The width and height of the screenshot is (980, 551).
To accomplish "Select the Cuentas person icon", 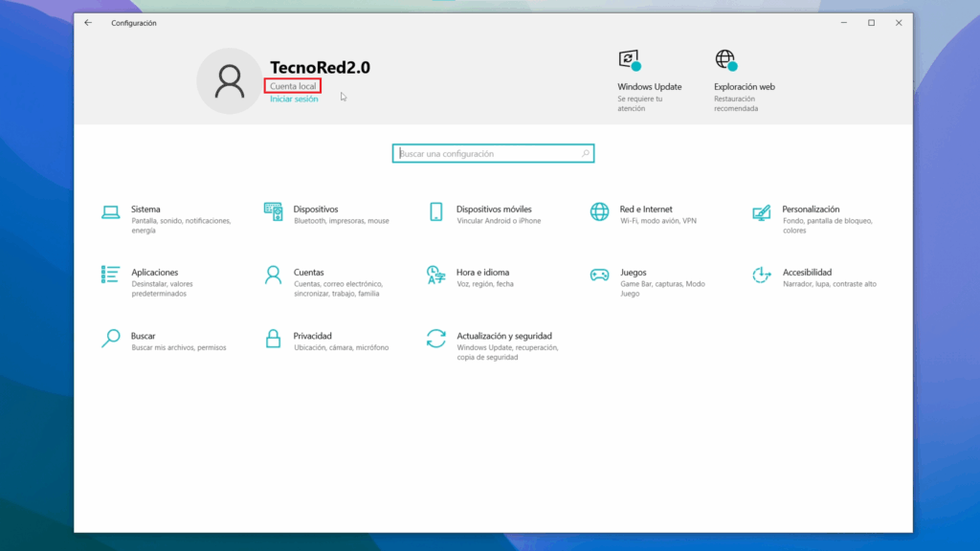I will click(273, 275).
